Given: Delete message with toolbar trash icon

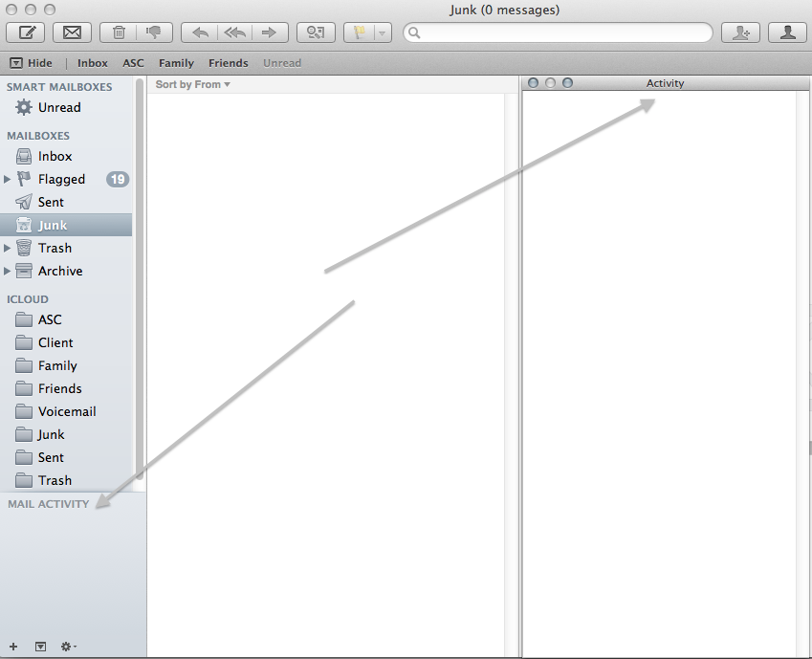Looking at the screenshot, I should [x=119, y=33].
